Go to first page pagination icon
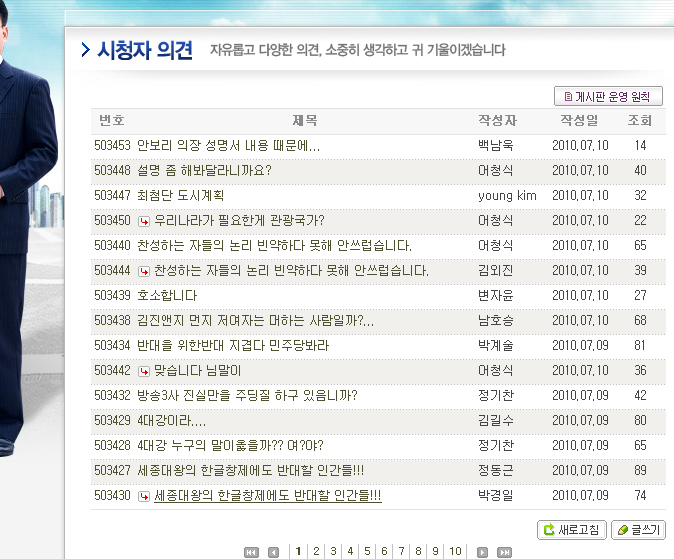674x559 pixels. [x=251, y=552]
